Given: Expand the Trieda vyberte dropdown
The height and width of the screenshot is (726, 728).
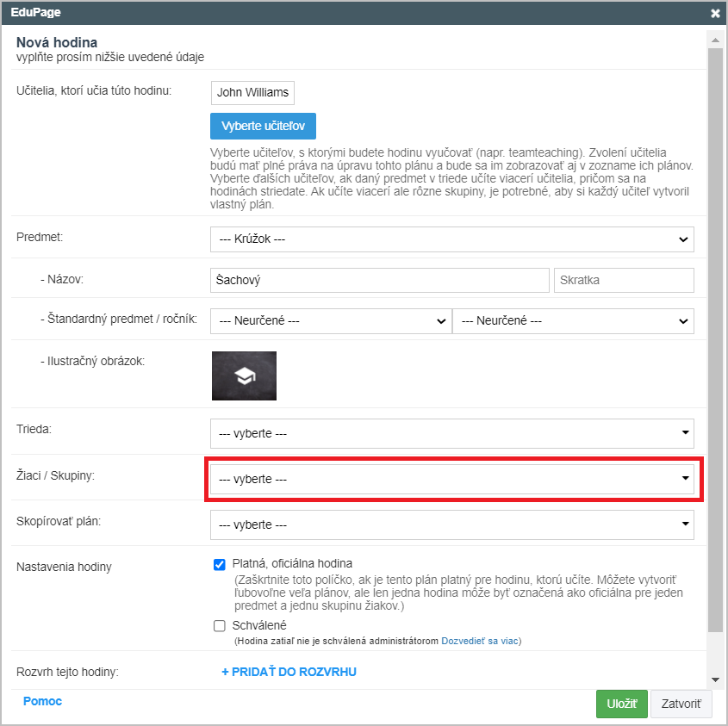Looking at the screenshot, I should pos(451,433).
